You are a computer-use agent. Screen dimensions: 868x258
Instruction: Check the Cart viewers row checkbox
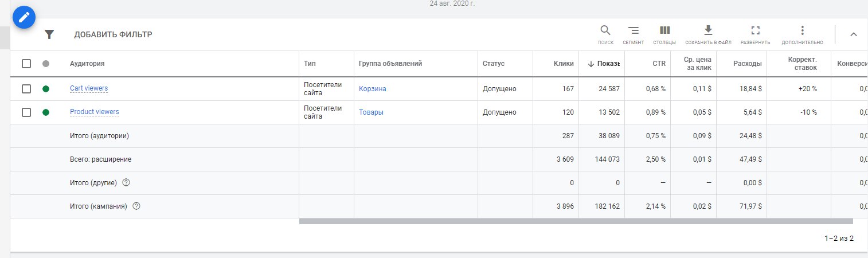pyautogui.click(x=26, y=89)
